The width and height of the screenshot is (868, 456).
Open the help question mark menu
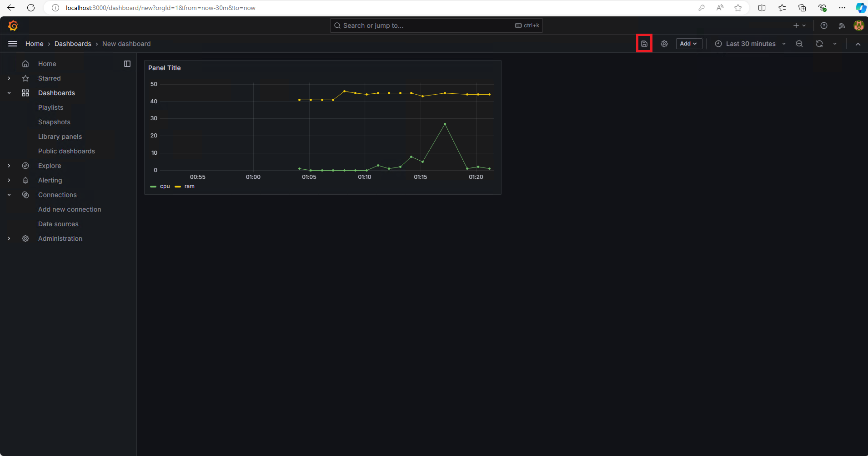pyautogui.click(x=824, y=25)
